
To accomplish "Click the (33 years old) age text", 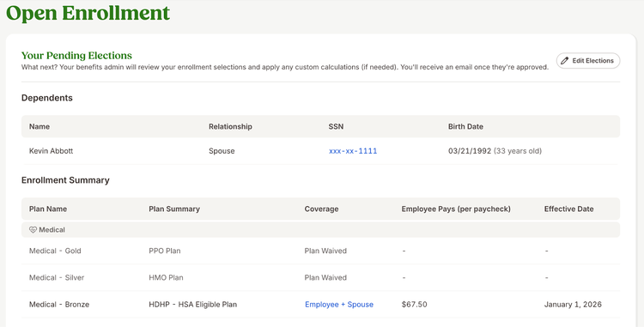I will click(518, 151).
